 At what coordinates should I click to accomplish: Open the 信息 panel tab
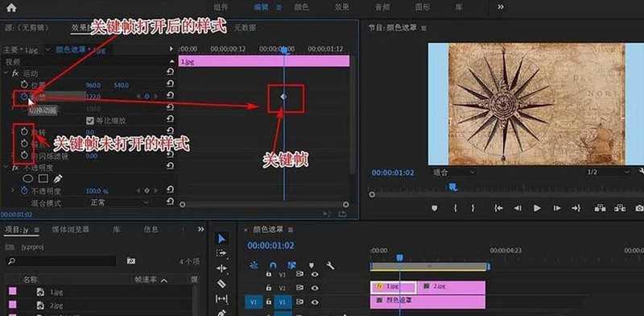click(x=151, y=230)
